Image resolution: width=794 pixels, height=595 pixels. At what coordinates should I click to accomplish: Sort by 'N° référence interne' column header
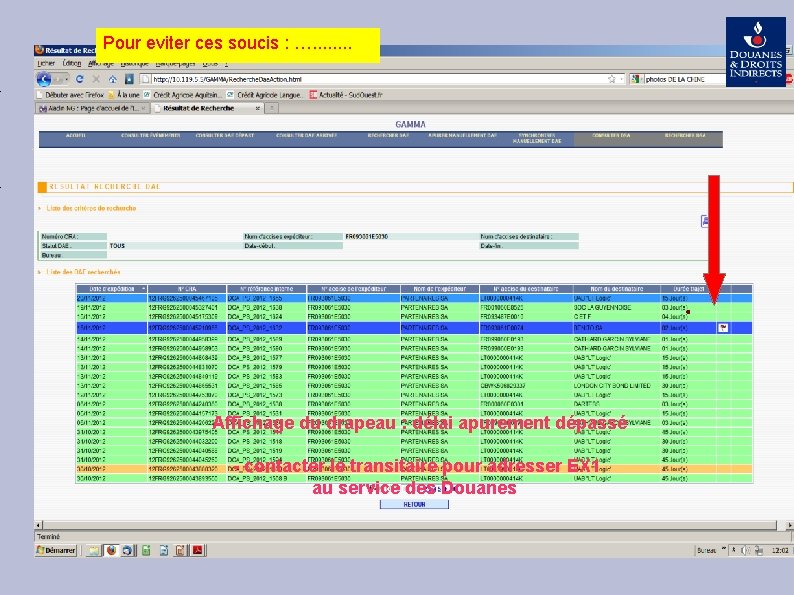coord(266,289)
